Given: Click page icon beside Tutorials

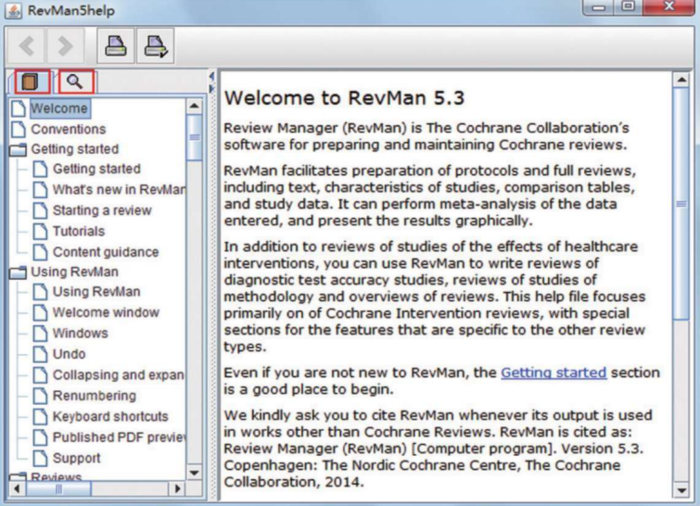Looking at the screenshot, I should (40, 231).
